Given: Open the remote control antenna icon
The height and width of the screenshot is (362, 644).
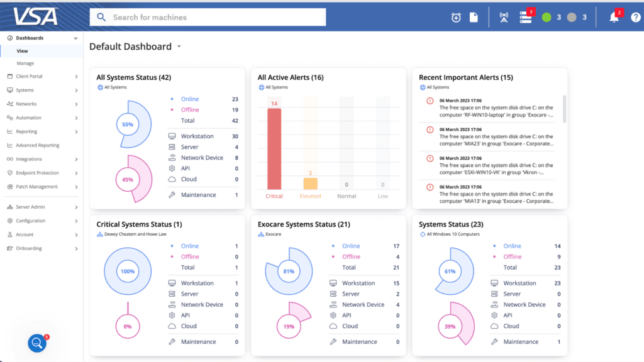Looking at the screenshot, I should click(503, 17).
